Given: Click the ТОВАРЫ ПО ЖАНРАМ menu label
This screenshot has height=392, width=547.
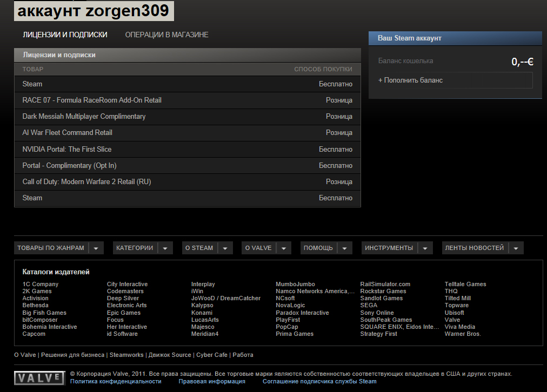Looking at the screenshot, I should click(51, 248).
